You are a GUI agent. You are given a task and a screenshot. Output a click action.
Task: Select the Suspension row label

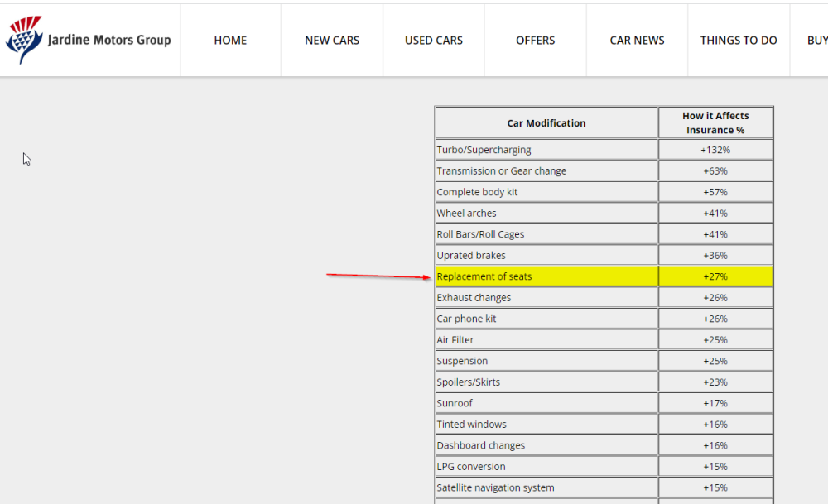[x=462, y=361]
